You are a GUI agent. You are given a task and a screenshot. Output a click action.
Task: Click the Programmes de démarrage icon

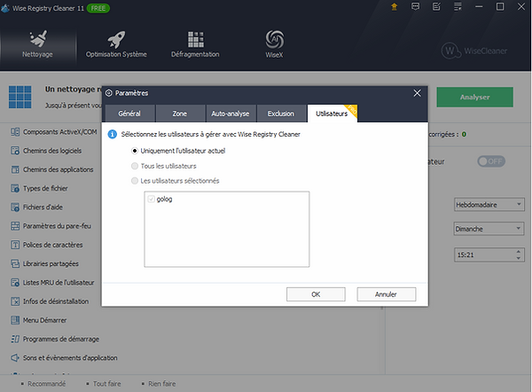pos(15,339)
